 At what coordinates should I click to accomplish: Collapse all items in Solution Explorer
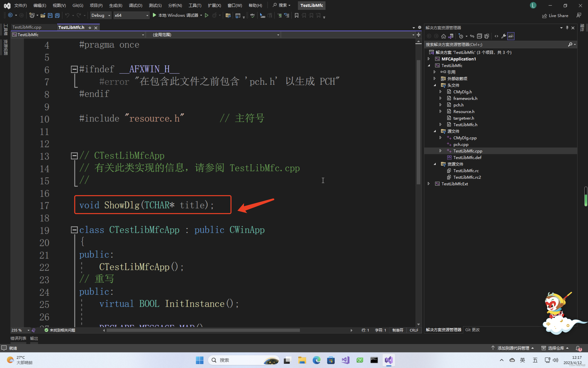(x=479, y=36)
